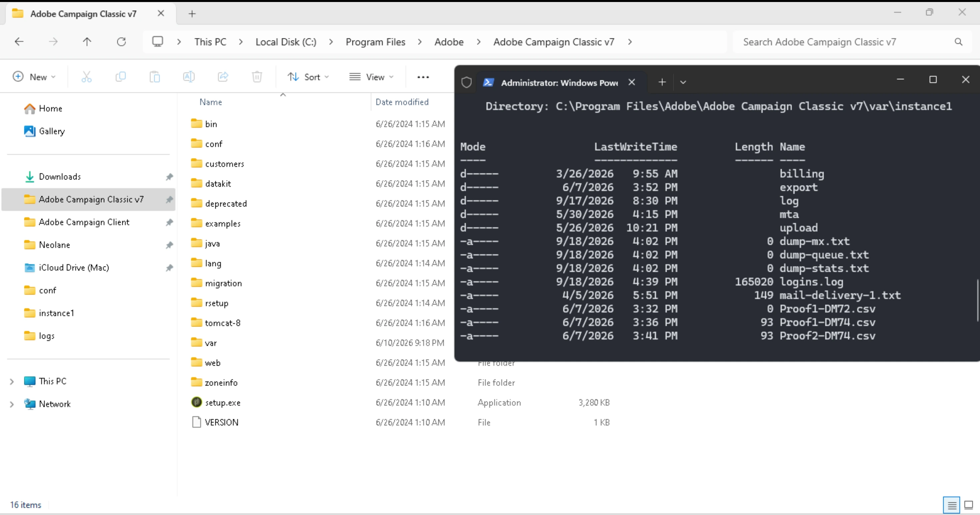Click the shield icon in PowerShell window
The height and width of the screenshot is (515, 980).
(466, 82)
